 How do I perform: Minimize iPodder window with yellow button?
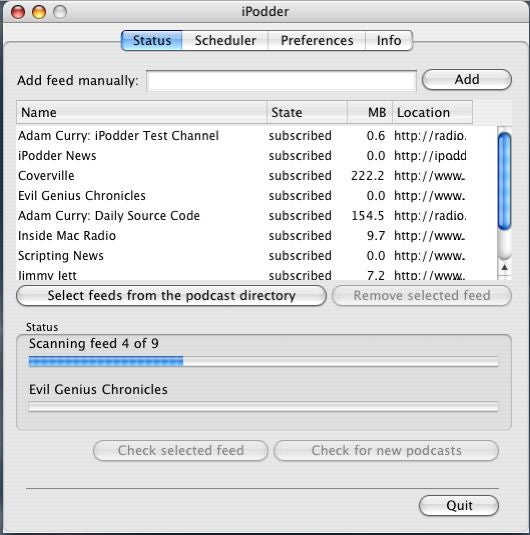[x=39, y=12]
